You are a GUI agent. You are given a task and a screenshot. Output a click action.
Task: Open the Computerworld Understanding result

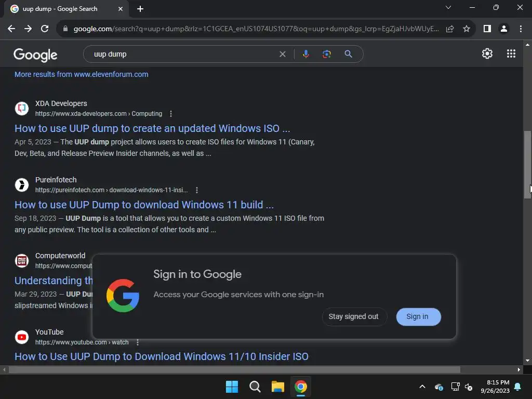pos(54,281)
